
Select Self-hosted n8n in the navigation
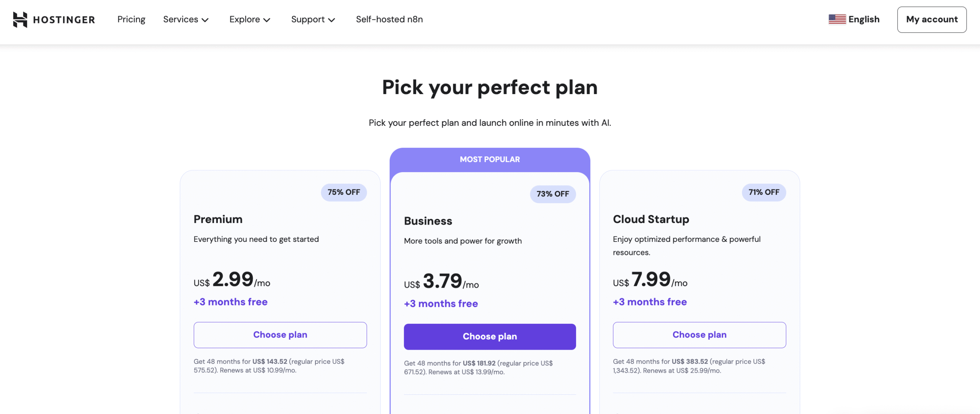389,19
